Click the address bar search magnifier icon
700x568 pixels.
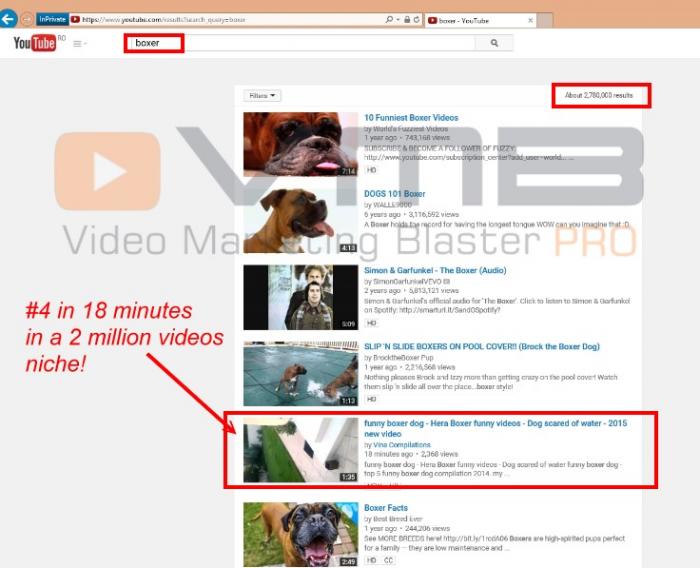pos(389,20)
